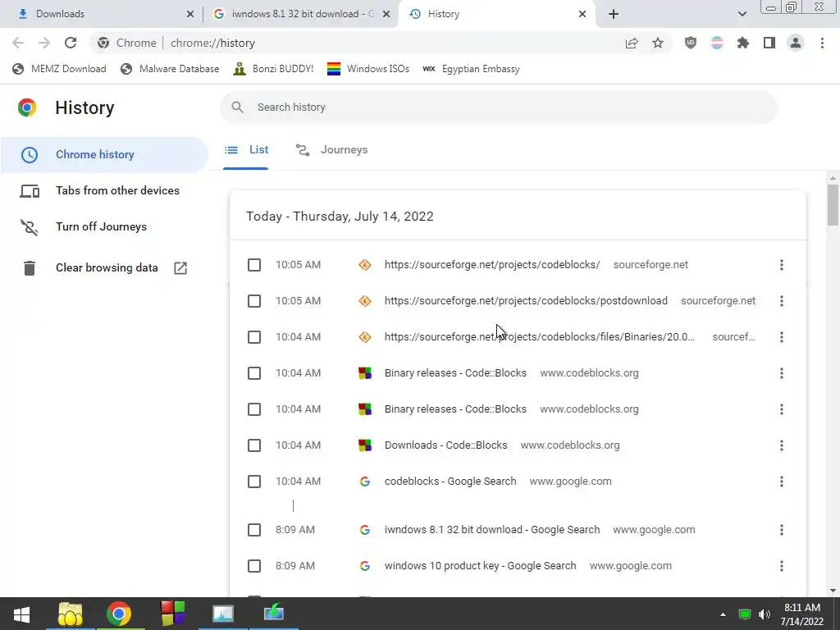The height and width of the screenshot is (630, 840).
Task: Go back with the browser back arrow
Action: pos(18,43)
